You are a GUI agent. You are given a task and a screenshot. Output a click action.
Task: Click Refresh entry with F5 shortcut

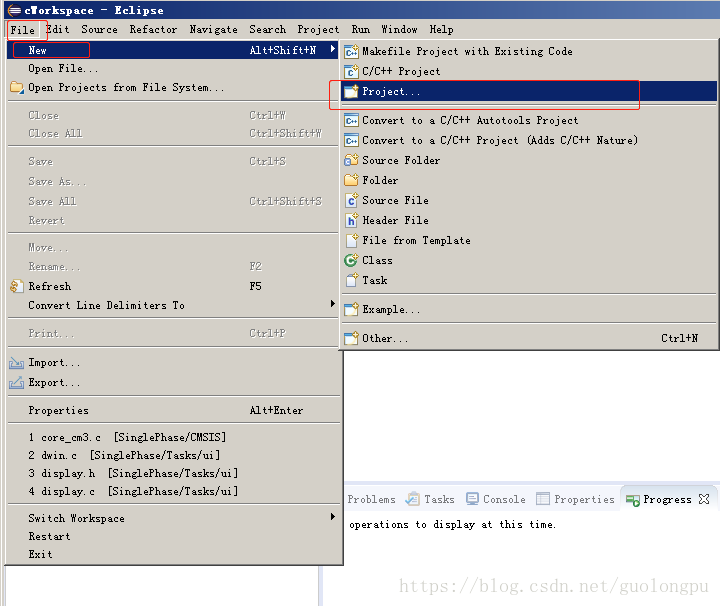(x=173, y=286)
